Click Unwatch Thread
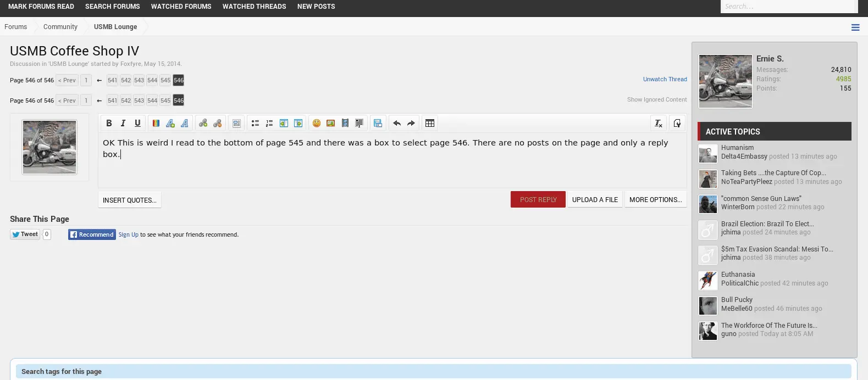 [665, 79]
